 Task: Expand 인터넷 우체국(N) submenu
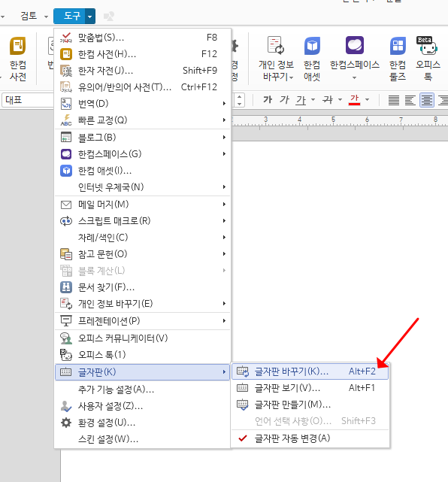[x=142, y=187]
